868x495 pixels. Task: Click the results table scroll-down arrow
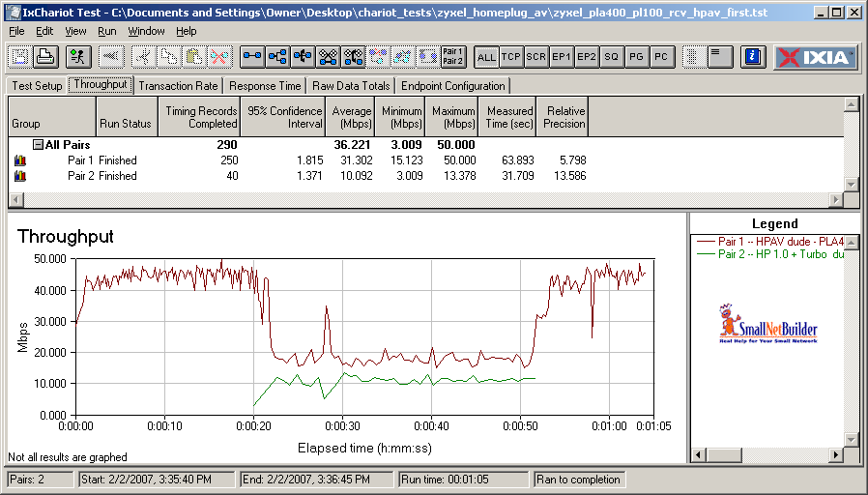tap(851, 185)
